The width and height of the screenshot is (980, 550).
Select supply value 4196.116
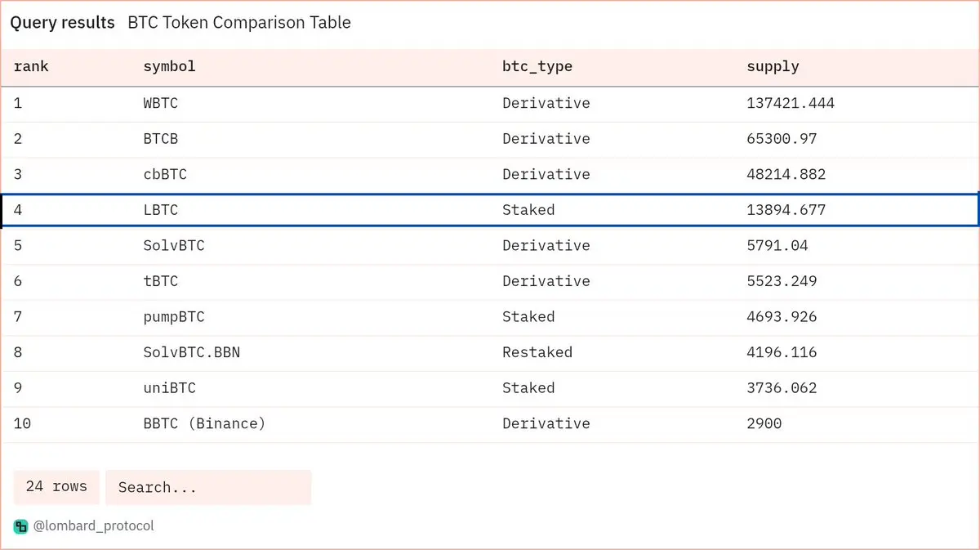[x=782, y=352]
